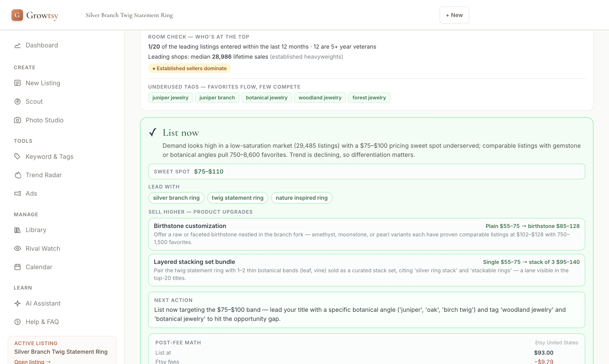Image resolution: width=609 pixels, height=364 pixels.
Task: Click the Growtsy logo icon
Action: coord(17,15)
